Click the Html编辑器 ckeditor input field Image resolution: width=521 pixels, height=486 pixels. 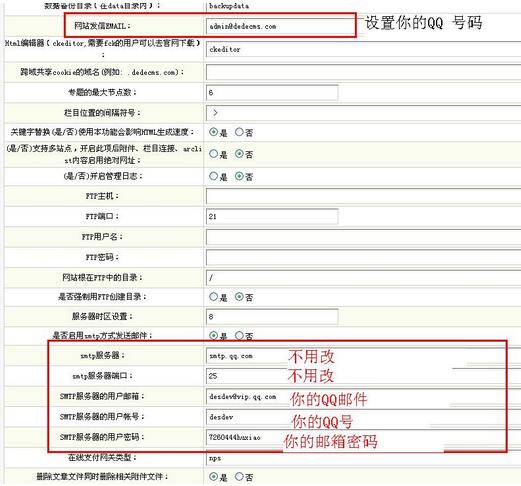click(x=363, y=49)
